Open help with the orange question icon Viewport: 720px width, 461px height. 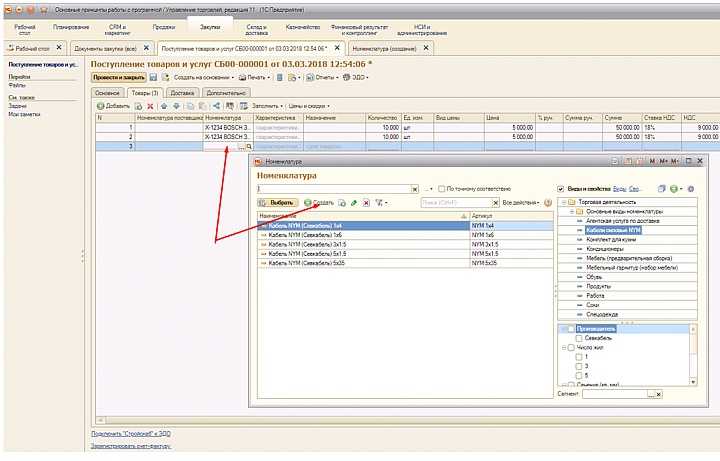548,202
